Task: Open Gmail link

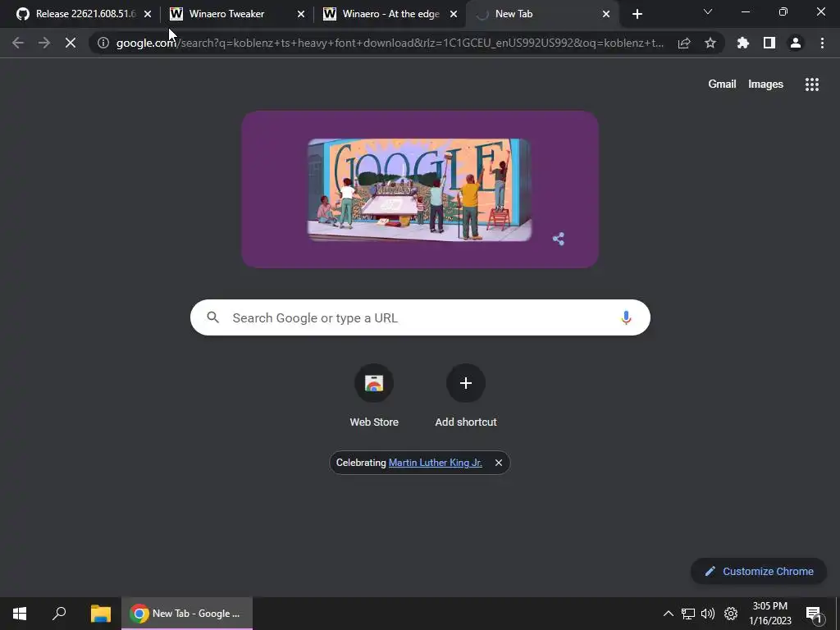Action: coord(722,84)
